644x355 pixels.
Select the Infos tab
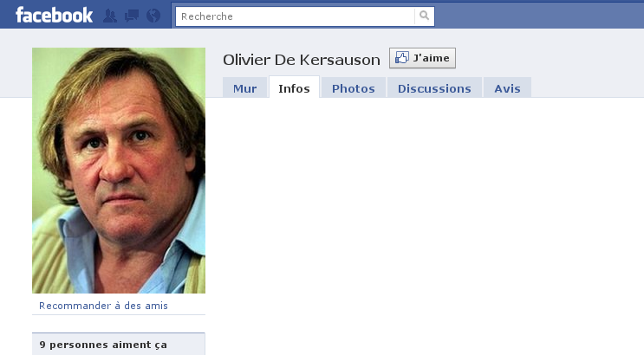pyautogui.click(x=294, y=87)
